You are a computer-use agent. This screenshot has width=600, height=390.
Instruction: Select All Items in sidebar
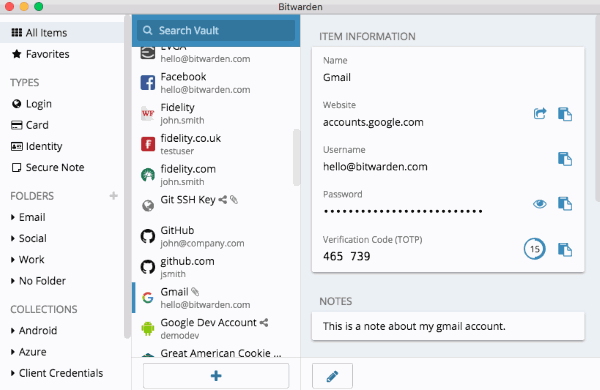coord(62,33)
